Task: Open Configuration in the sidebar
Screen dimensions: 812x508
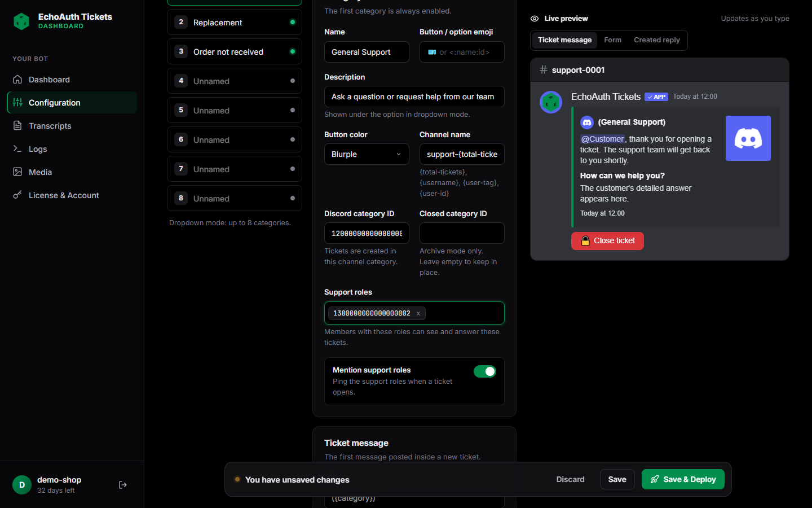Action: click(72, 103)
